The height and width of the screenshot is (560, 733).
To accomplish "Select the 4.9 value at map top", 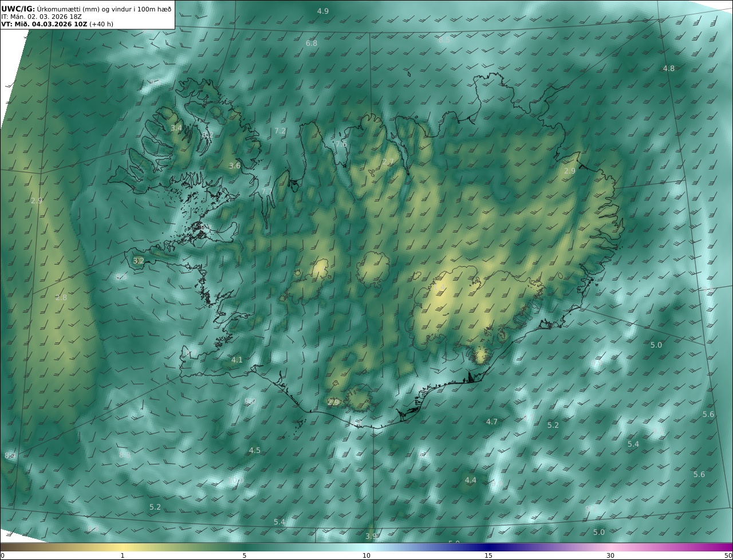I will pos(323,11).
